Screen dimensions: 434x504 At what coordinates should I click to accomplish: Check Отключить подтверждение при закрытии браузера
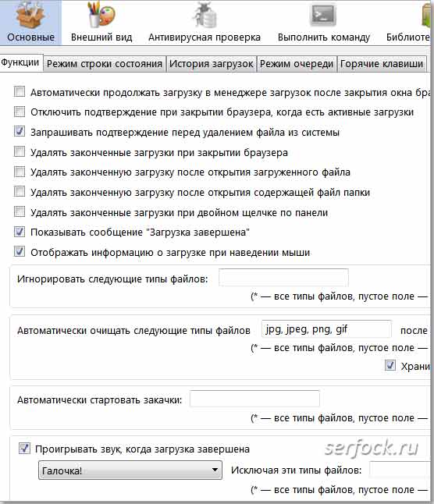coord(20,112)
